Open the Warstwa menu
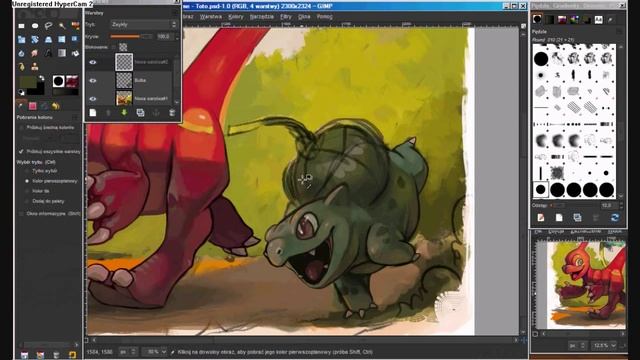The image size is (640, 360). click(211, 17)
